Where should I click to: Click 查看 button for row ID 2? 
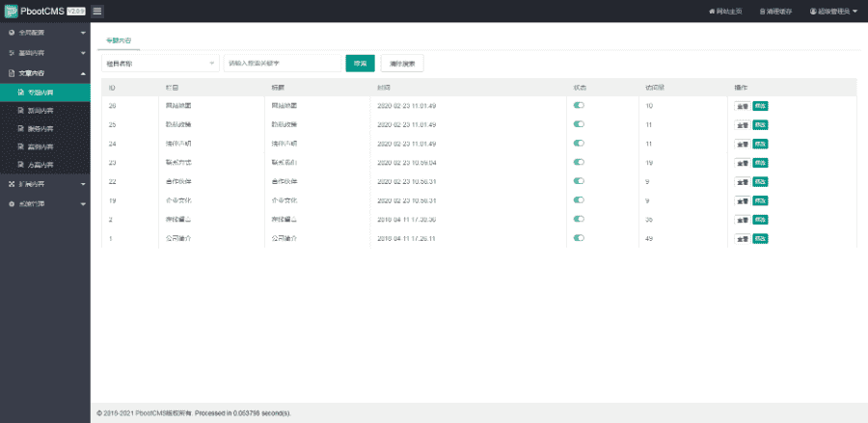(743, 220)
